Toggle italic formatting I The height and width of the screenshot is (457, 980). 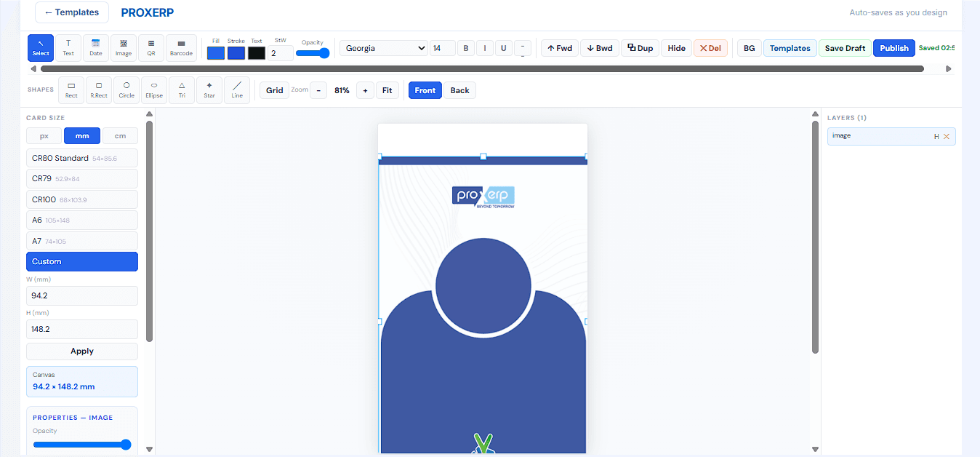pos(485,48)
